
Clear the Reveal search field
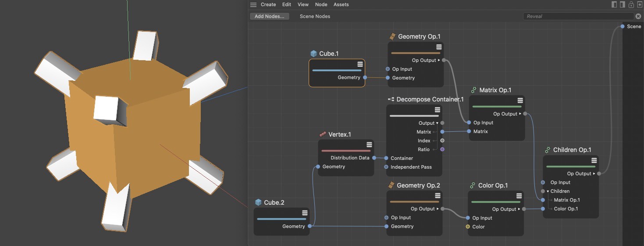(638, 16)
